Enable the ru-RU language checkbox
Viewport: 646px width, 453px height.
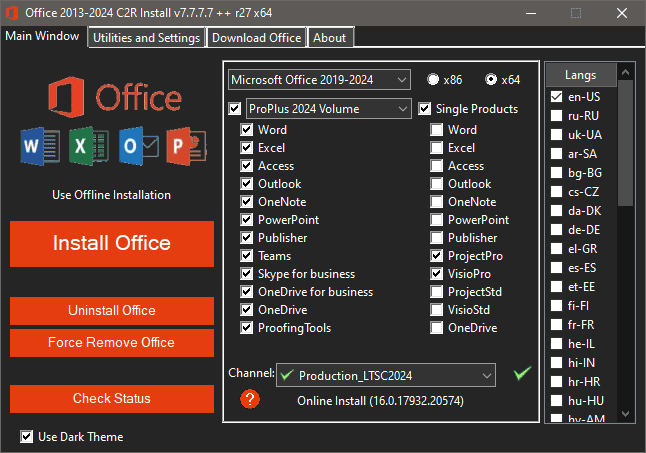coord(556,115)
